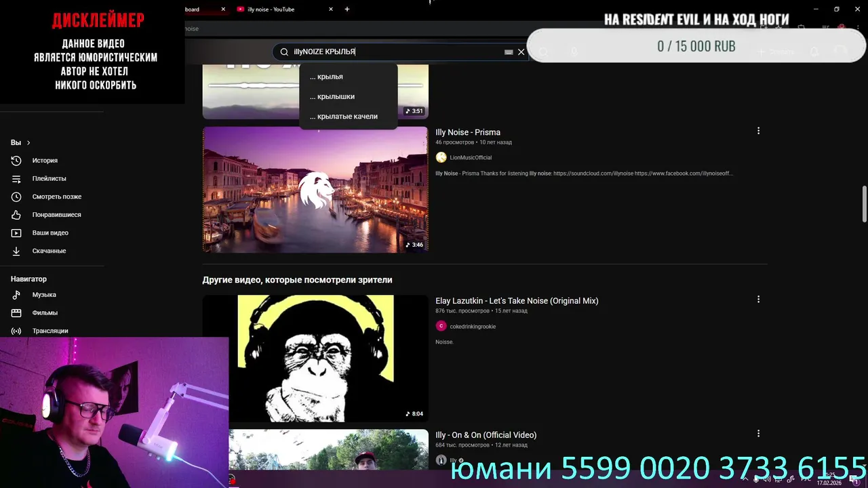Open the History page in sidebar
Screen dimensions: 868x488
click(x=45, y=161)
